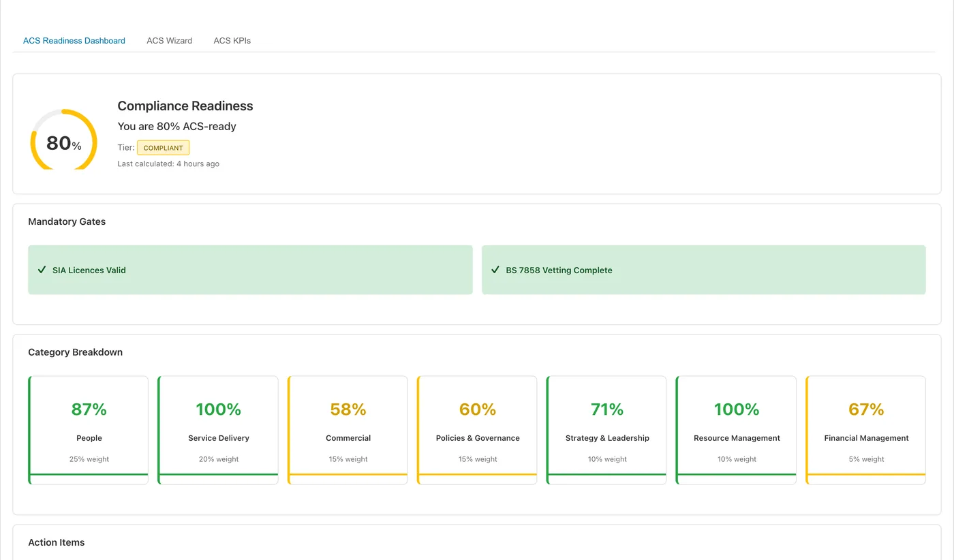Select the SIA Licences Valid gate label
The image size is (954, 560).
click(89, 270)
